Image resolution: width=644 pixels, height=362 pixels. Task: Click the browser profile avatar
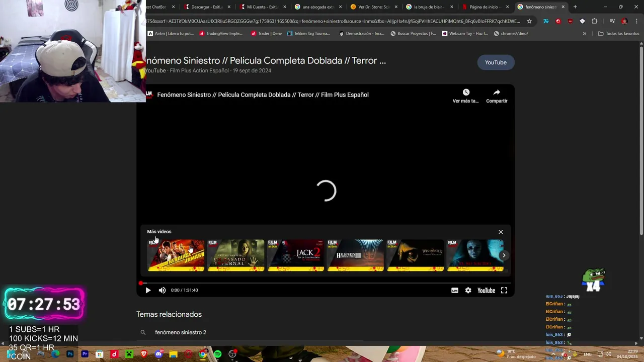coord(624,21)
